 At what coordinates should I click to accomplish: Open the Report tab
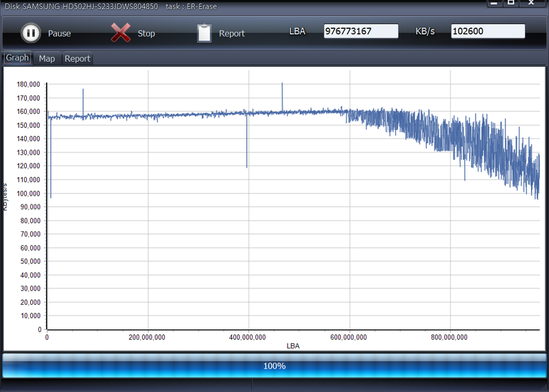[x=77, y=58]
